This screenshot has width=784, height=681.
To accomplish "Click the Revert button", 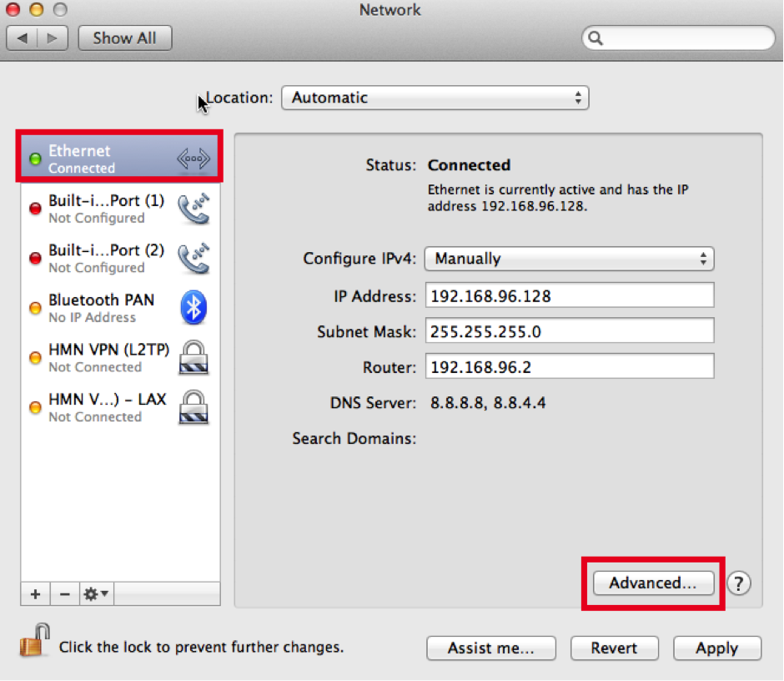I will coord(614,648).
